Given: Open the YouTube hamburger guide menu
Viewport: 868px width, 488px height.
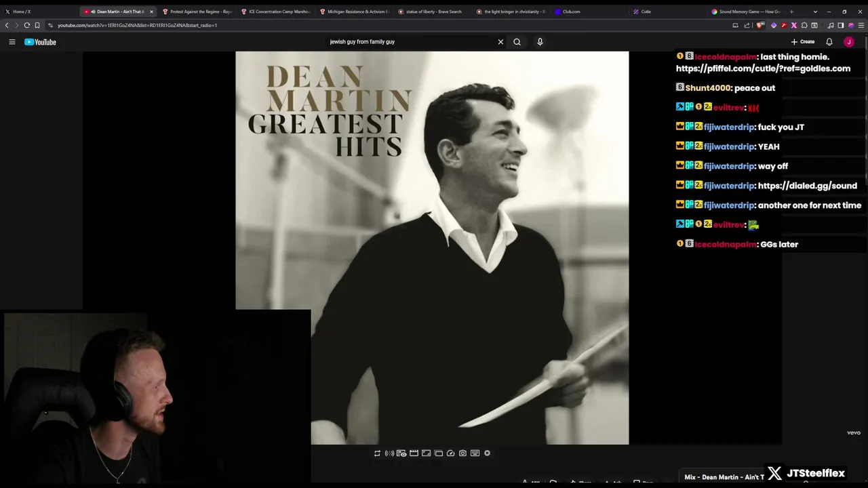Looking at the screenshot, I should pyautogui.click(x=12, y=42).
